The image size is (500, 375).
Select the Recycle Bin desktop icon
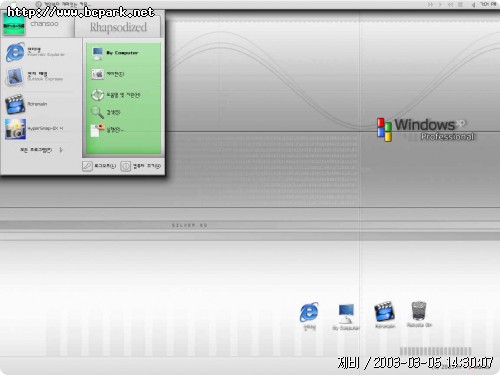click(x=419, y=314)
